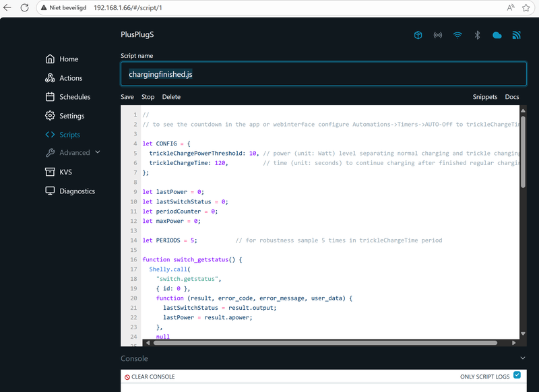The width and height of the screenshot is (539, 392).
Task: Click 'function switch_getstatus()' line
Action: point(192,259)
